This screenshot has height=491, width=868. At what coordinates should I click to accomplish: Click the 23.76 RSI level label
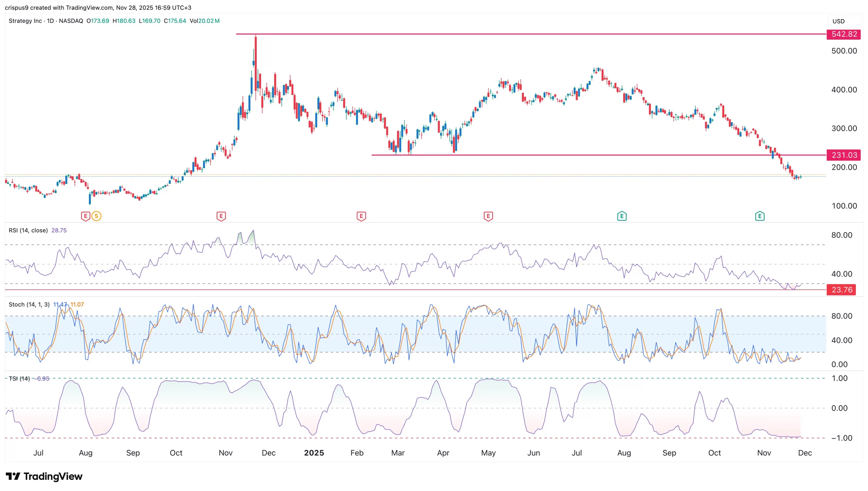[841, 290]
